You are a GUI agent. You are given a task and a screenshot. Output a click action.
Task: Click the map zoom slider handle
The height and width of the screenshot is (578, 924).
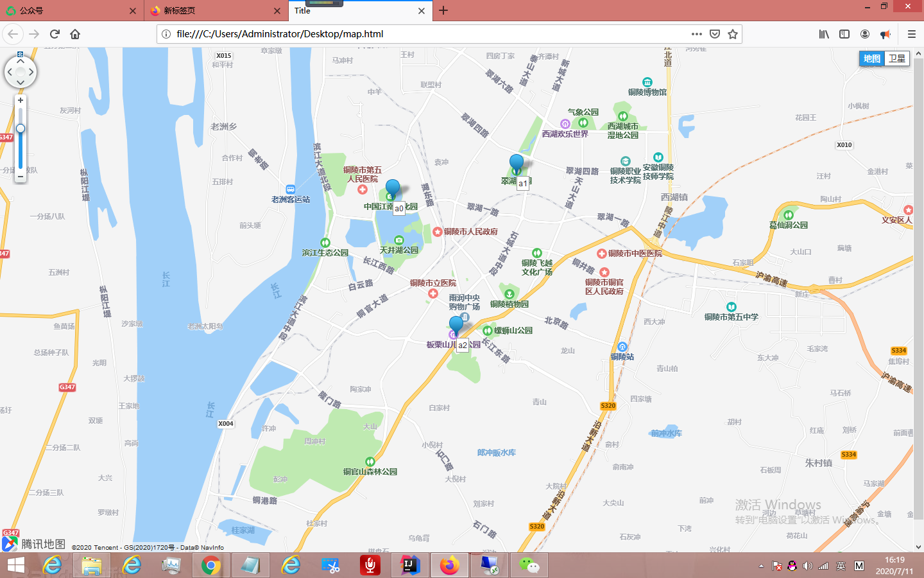(20, 128)
